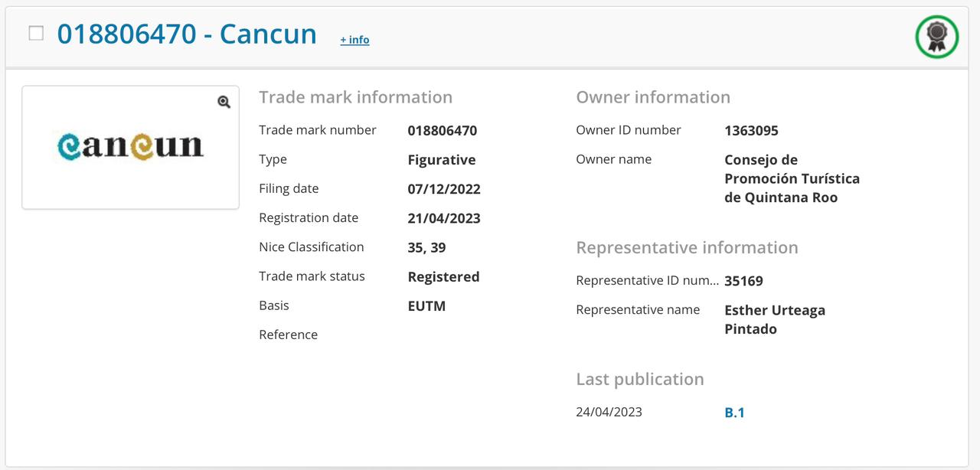Image resolution: width=980 pixels, height=470 pixels.
Task: Click the filing date 07/12/2022
Action: tap(444, 189)
